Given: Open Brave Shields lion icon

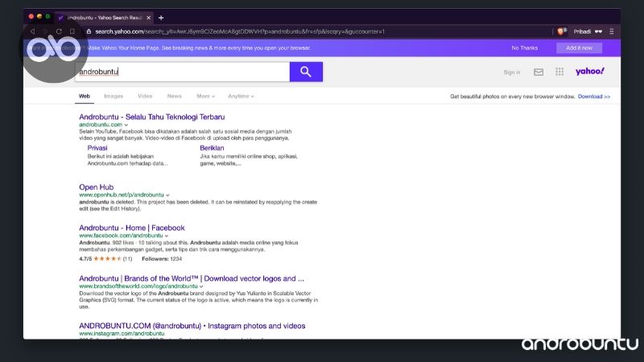Looking at the screenshot, I should coord(561,31).
